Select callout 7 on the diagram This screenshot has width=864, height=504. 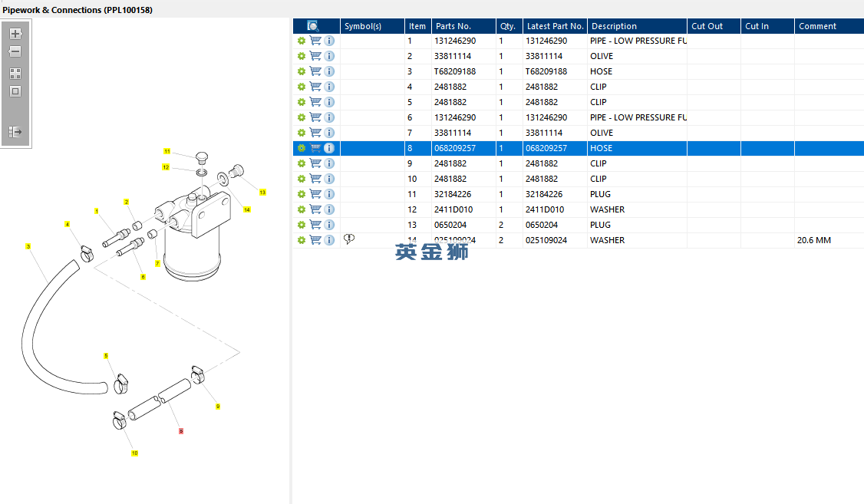click(157, 263)
